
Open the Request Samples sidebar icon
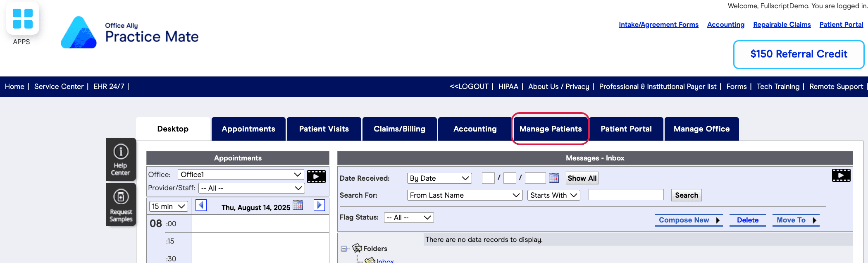(x=121, y=205)
